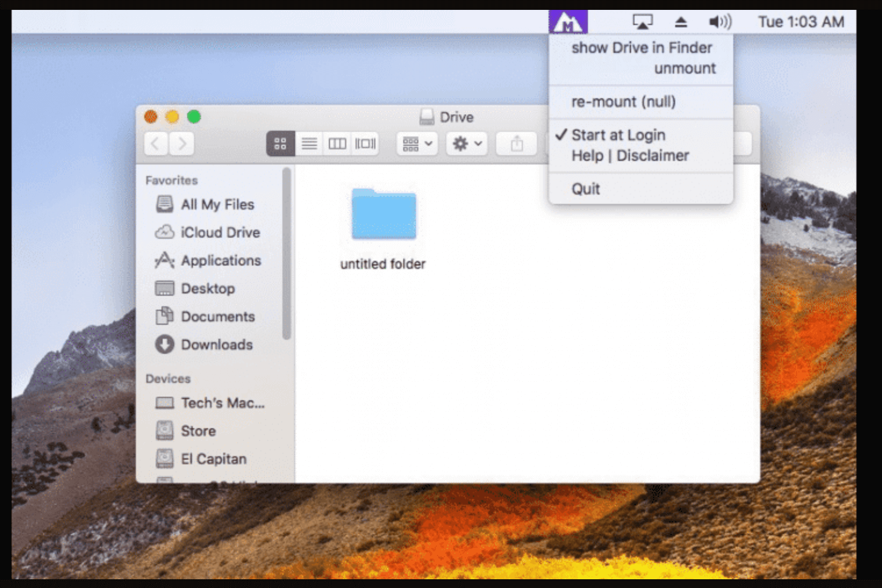Viewport: 882px width, 588px height.
Task: Collapse the Devices sidebar section
Action: tap(167, 378)
